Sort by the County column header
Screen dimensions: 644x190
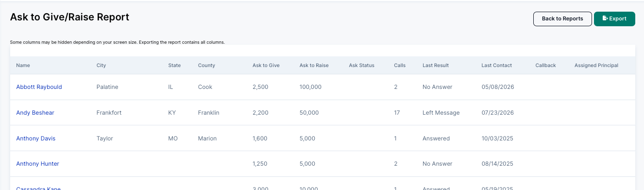(206, 65)
